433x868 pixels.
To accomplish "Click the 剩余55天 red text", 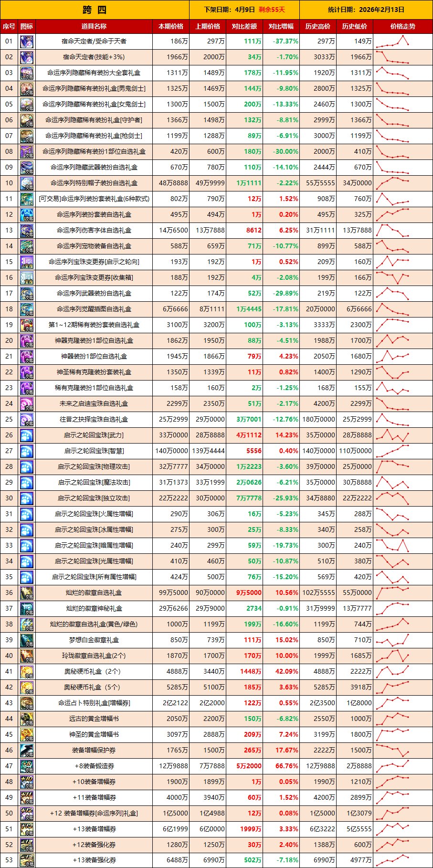I will (272, 10).
